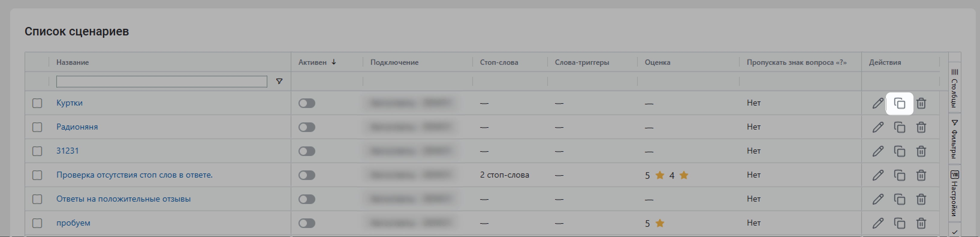Delete the Ответы на положительные отзывы scenario
The height and width of the screenshot is (237, 980).
coord(921,199)
